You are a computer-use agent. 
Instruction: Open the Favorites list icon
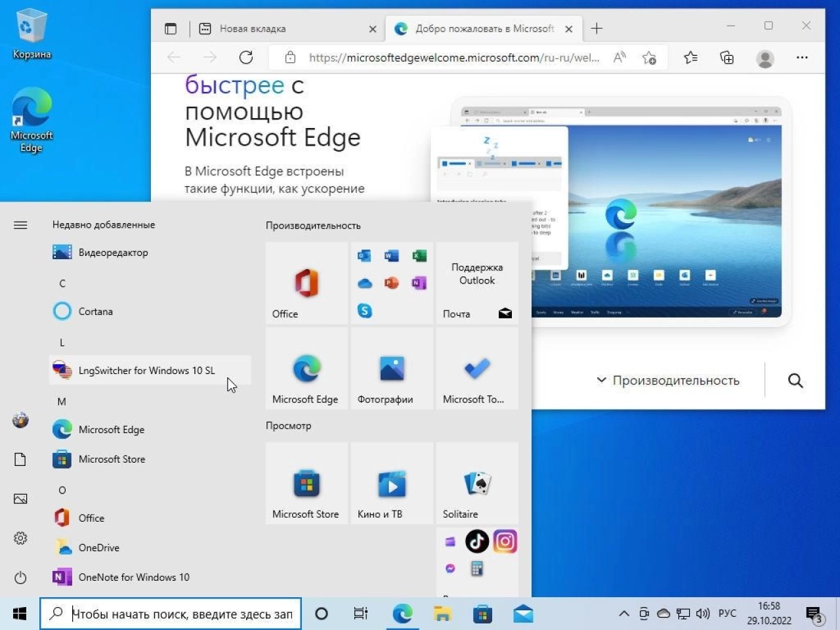[691, 58]
